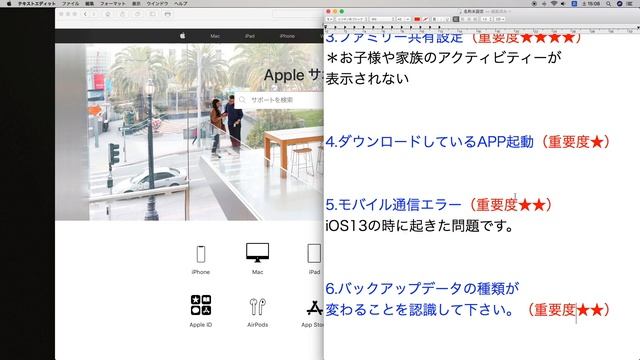640x360 pixels.
Task: Click the red text color swatch
Action: pos(417,19)
